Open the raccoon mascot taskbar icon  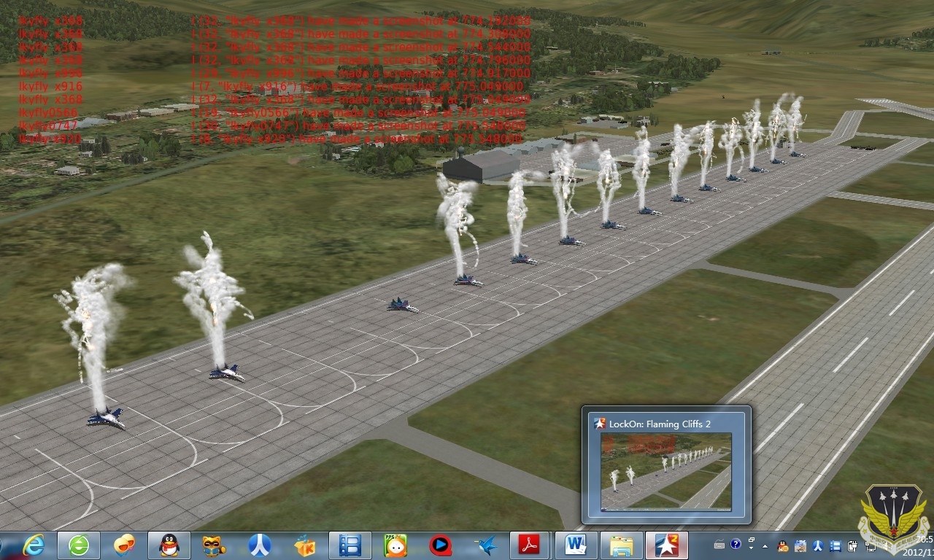tap(214, 545)
